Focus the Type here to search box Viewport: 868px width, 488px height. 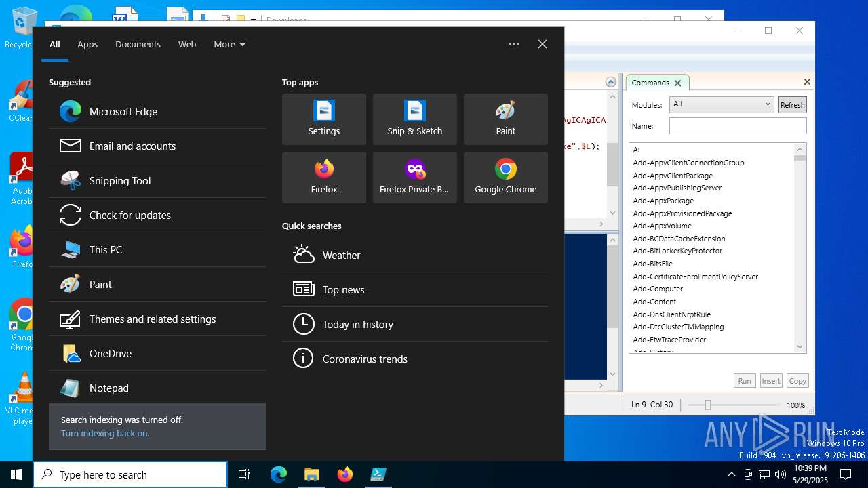130,474
